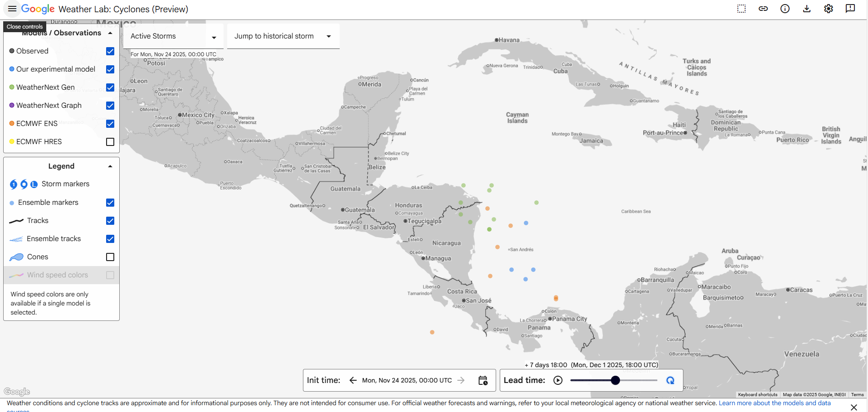Viewport: 868px width, 412px height.
Task: Uncheck the Observed checkbox
Action: [x=110, y=51]
